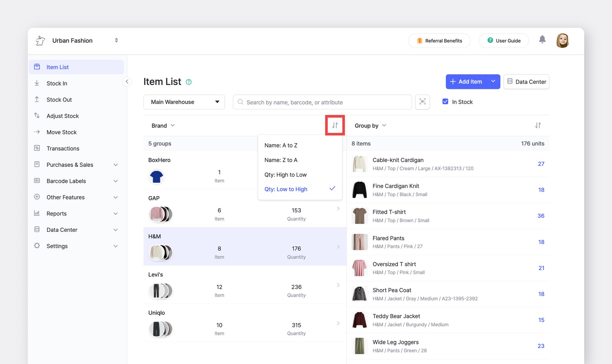
Task: Expand the Group by dropdown
Action: coord(370,126)
